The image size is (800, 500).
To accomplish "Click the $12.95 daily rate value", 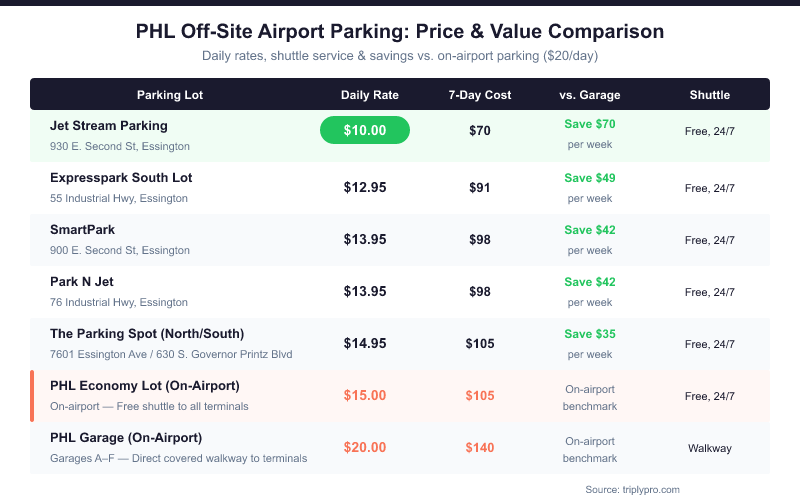I will pos(365,187).
